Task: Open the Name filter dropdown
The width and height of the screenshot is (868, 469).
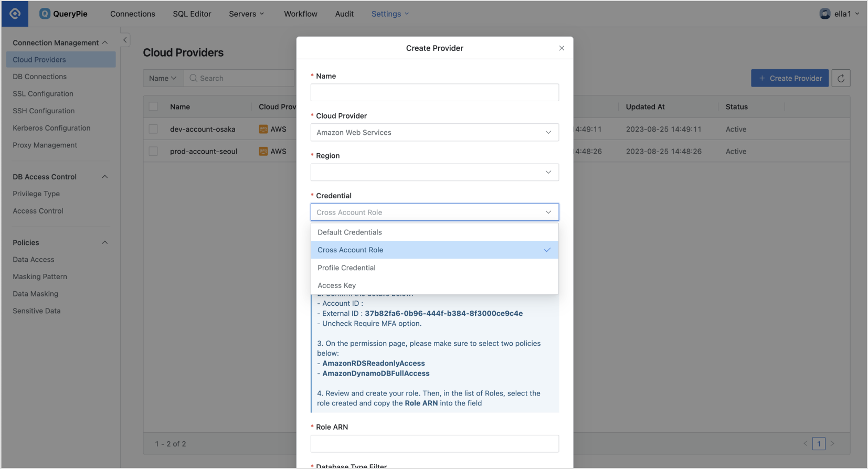Action: (x=163, y=78)
